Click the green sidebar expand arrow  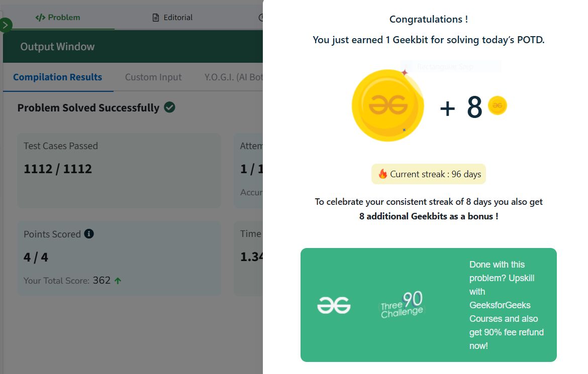pos(5,25)
